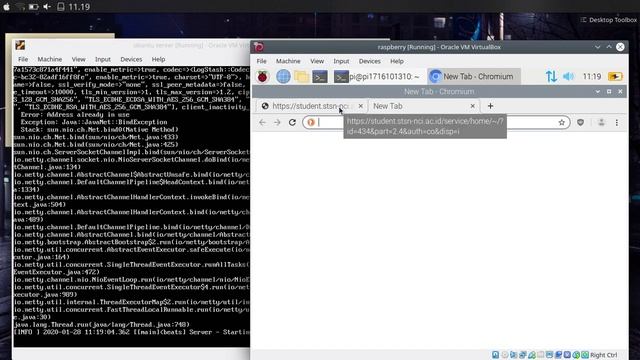Click the site info icon in address bar
Viewport: 640px width, 360px height.
coord(311,122)
